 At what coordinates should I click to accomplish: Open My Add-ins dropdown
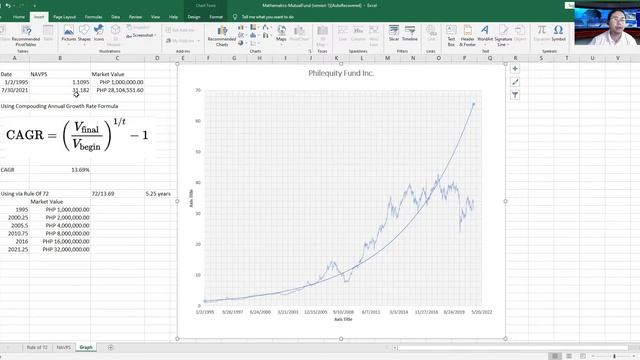(182, 41)
